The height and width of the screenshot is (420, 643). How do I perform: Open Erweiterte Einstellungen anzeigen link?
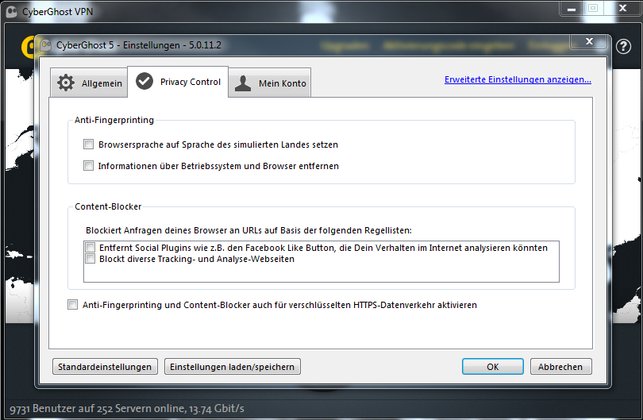coord(518,80)
